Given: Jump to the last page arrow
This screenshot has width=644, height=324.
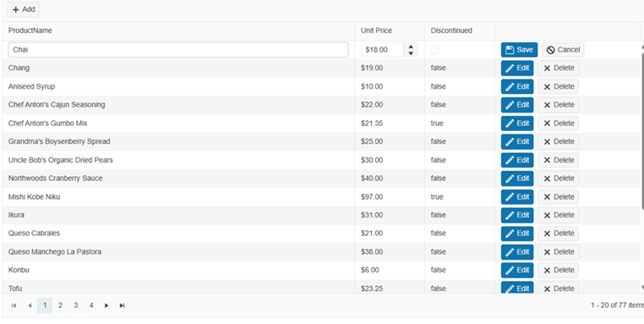Looking at the screenshot, I should pos(122,305).
